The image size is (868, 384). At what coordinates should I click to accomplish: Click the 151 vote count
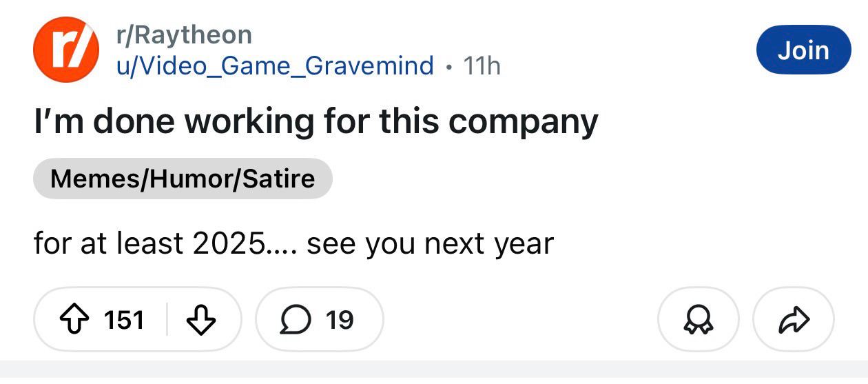pyautogui.click(x=123, y=320)
